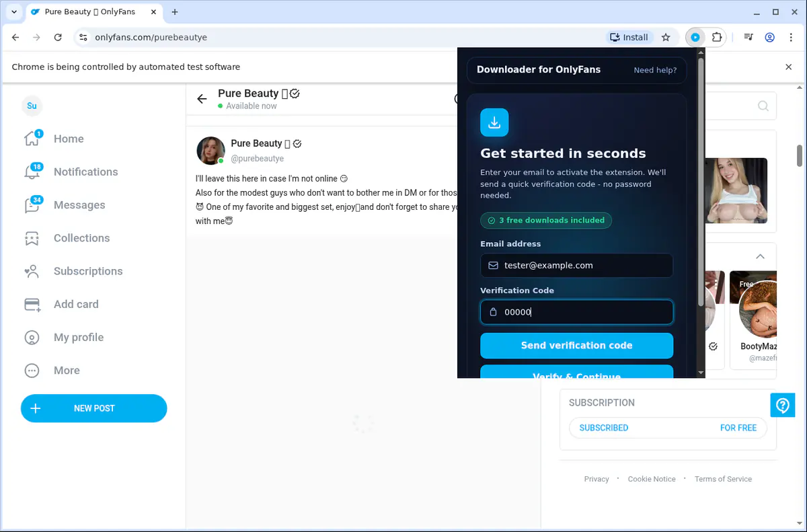Viewport: 807px width, 532px height.
Task: Click the Need help? link
Action: [655, 70]
